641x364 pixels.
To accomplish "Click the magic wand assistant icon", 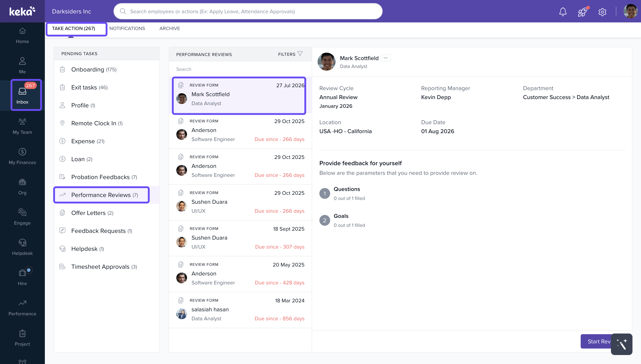I will tap(621, 344).
